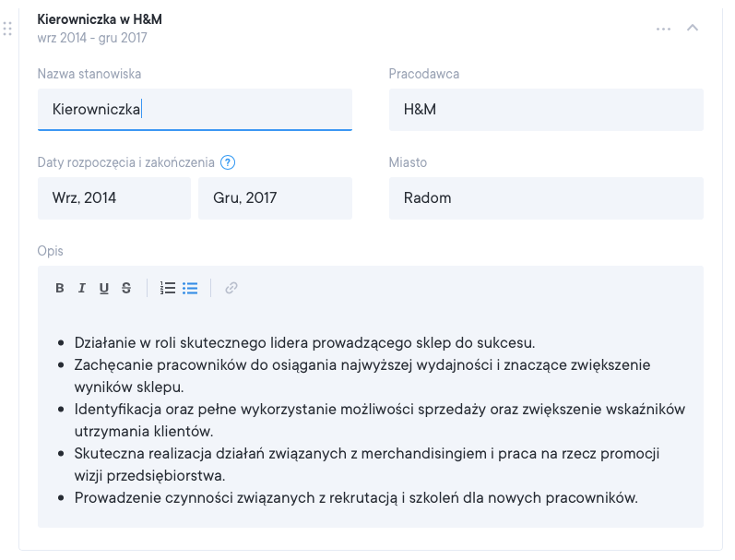This screenshot has width=735, height=560.
Task: Click the help icon next to dates label
Action: 228,162
